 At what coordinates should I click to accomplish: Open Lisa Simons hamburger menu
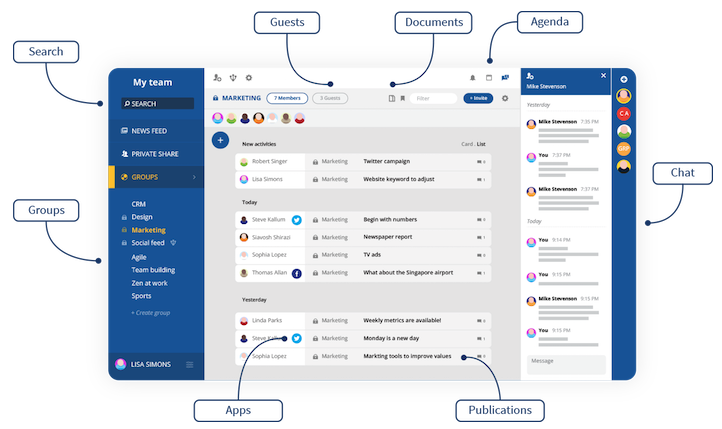click(x=190, y=365)
